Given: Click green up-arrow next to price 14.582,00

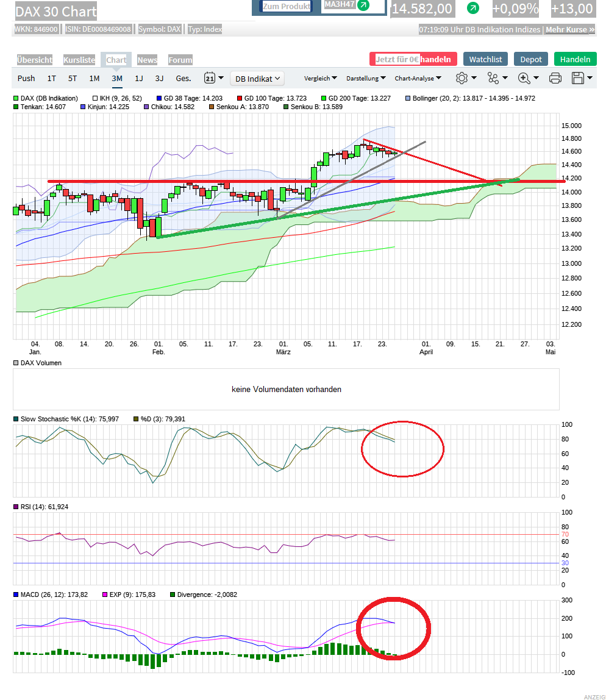Looking at the screenshot, I should tap(472, 9).
